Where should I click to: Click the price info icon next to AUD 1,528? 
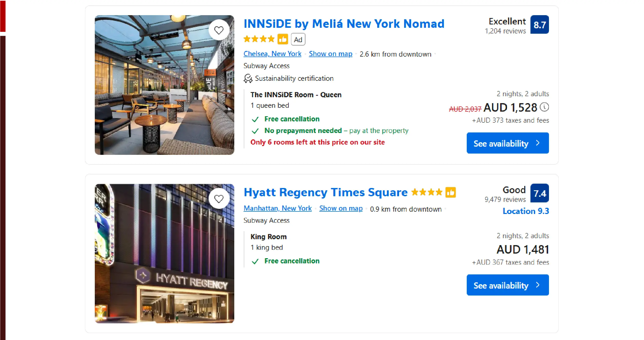[544, 107]
